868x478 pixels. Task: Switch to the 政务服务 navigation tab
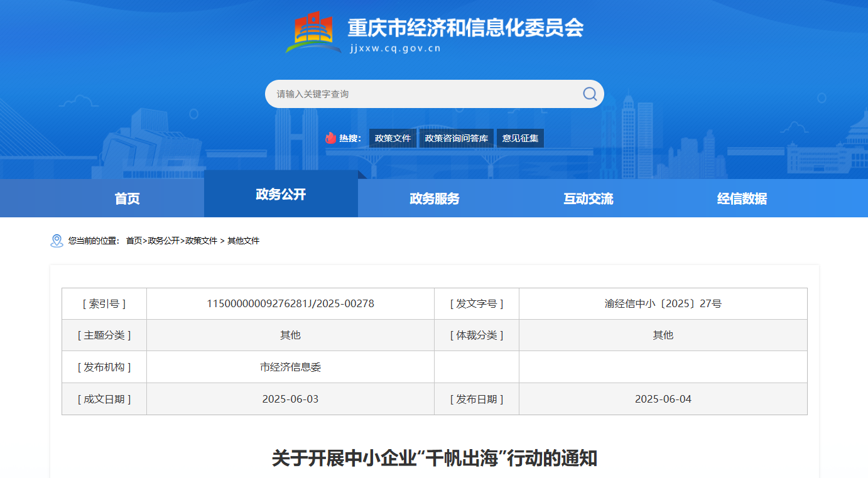(435, 198)
